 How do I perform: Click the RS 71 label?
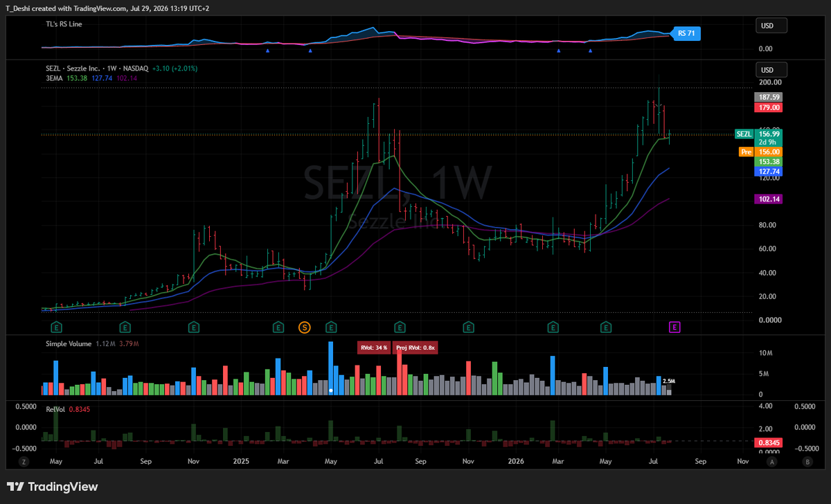click(x=686, y=33)
